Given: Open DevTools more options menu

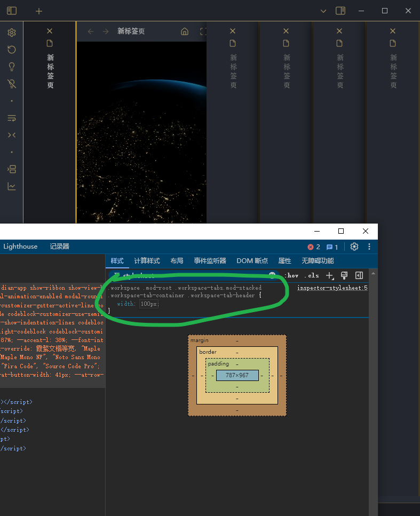Looking at the screenshot, I should (x=369, y=247).
